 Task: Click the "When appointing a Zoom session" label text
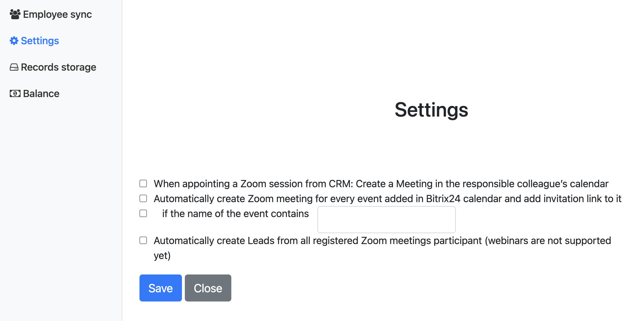[381, 184]
